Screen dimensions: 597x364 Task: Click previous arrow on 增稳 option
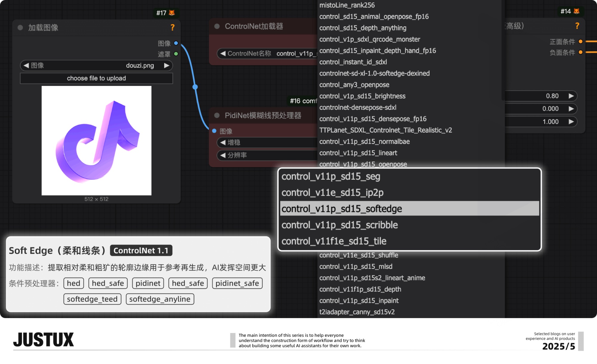tap(223, 143)
